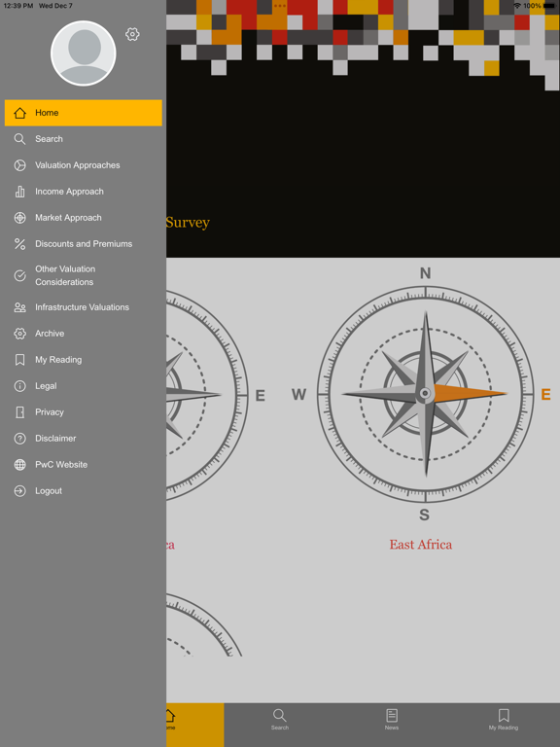Open the Disclaimer page
560x747 pixels.
click(x=84, y=439)
